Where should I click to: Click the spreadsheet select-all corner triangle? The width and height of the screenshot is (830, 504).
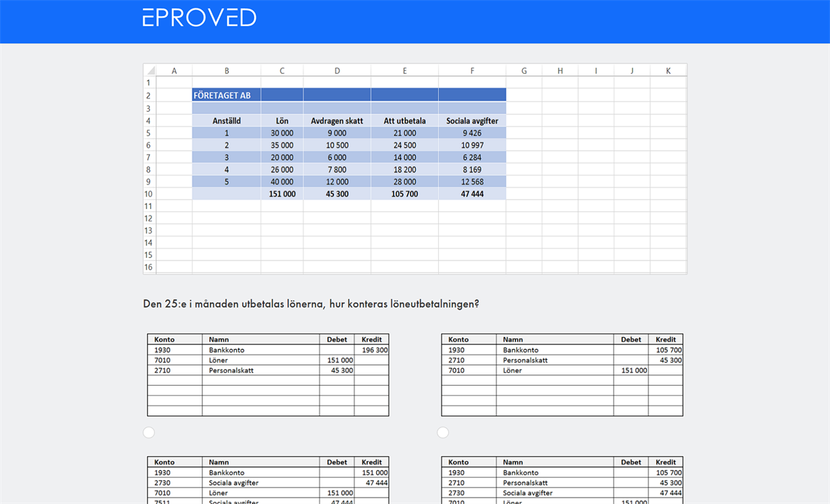[149, 70]
